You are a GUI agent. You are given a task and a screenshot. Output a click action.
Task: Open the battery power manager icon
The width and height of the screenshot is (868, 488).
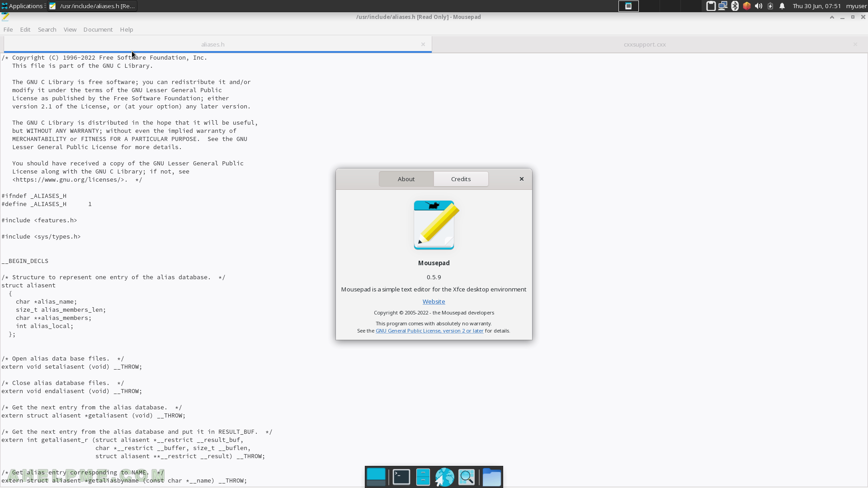(770, 6)
